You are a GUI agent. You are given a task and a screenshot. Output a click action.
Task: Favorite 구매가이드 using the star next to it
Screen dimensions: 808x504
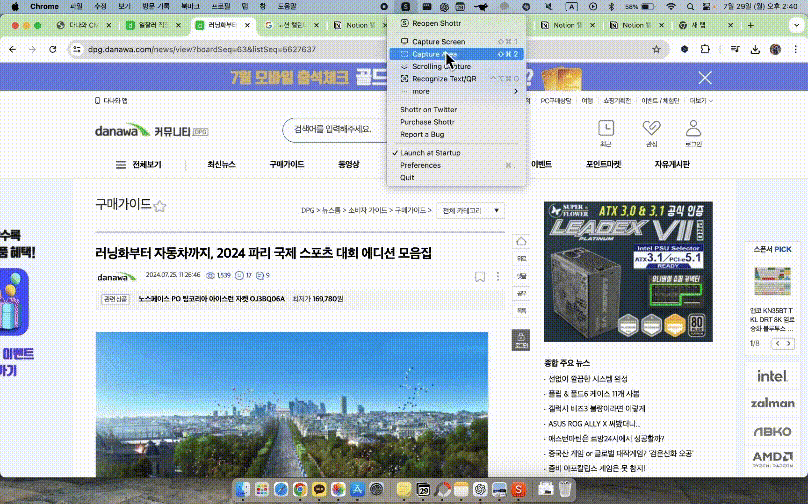[x=159, y=206]
